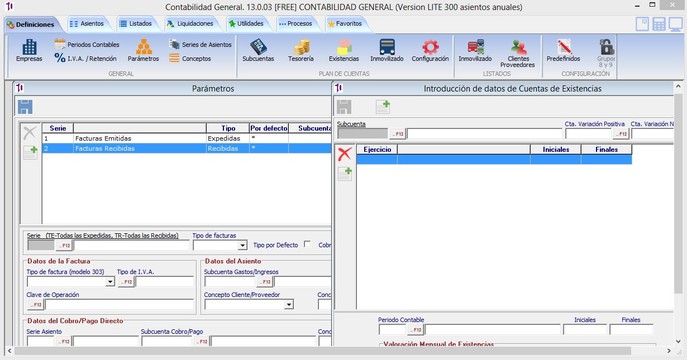Open the Empresas icon
The image size is (687, 360).
pos(29,50)
